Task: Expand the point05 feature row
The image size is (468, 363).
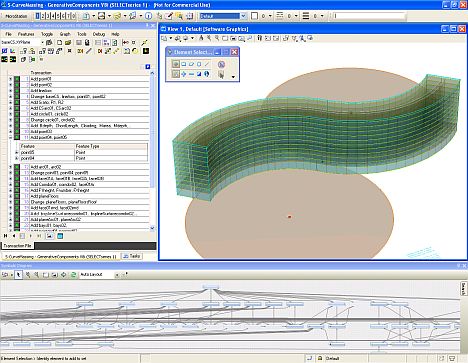Action: coord(17,152)
